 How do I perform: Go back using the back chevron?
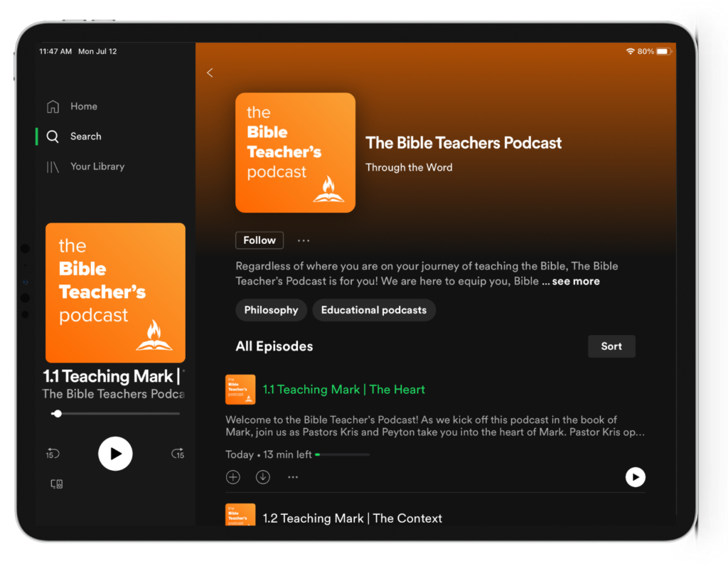pos(210,73)
